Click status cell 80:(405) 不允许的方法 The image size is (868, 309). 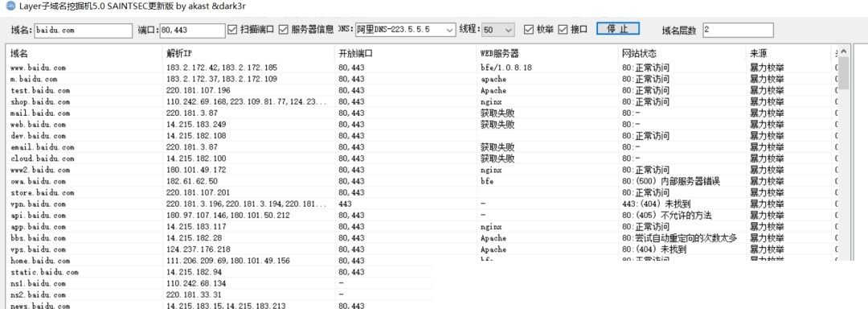(666, 216)
